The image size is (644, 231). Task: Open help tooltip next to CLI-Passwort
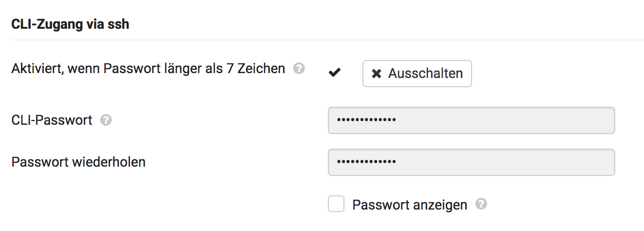point(106,120)
